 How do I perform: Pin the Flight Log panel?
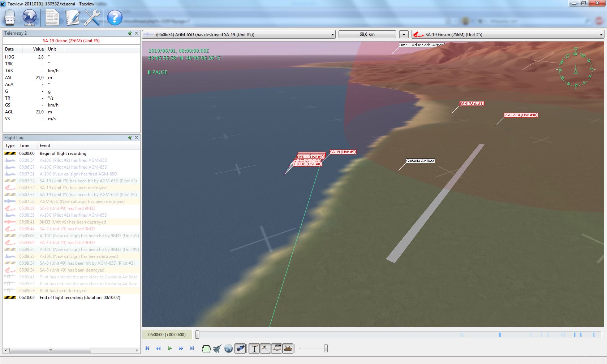click(130, 138)
